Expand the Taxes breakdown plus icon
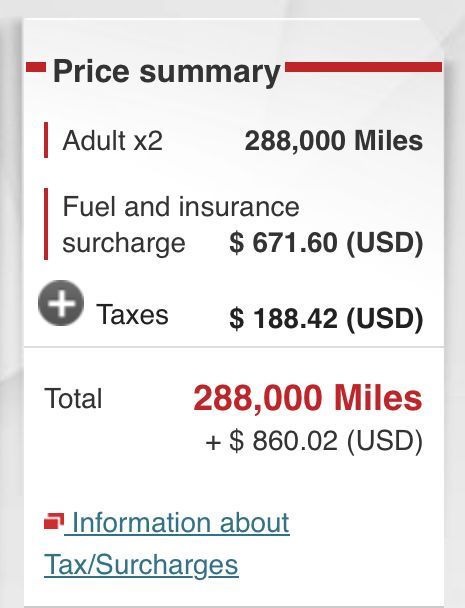Viewport: 465px width, 608px height. click(61, 303)
